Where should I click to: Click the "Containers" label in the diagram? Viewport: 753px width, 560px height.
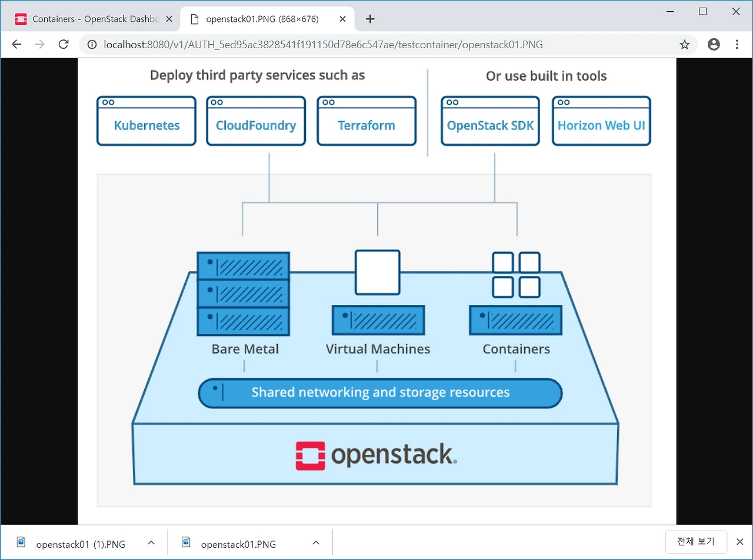point(516,349)
